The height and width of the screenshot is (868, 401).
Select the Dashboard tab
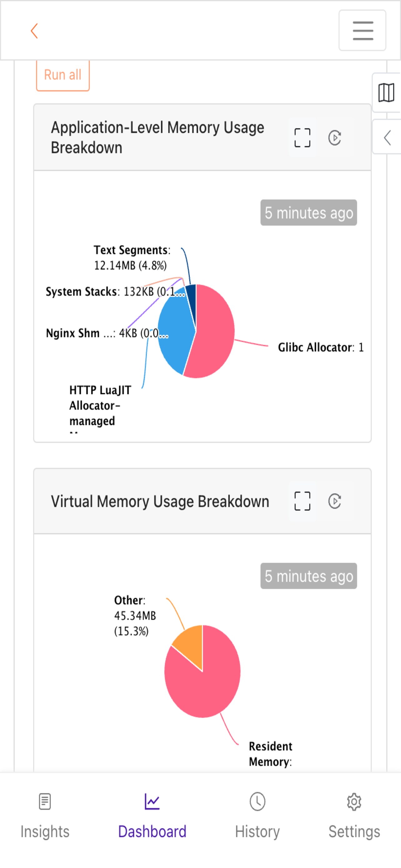[x=152, y=816]
